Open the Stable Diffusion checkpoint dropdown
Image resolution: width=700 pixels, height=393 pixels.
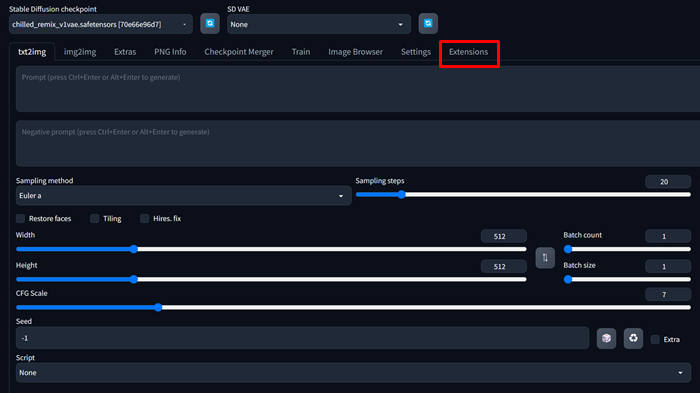coord(101,24)
